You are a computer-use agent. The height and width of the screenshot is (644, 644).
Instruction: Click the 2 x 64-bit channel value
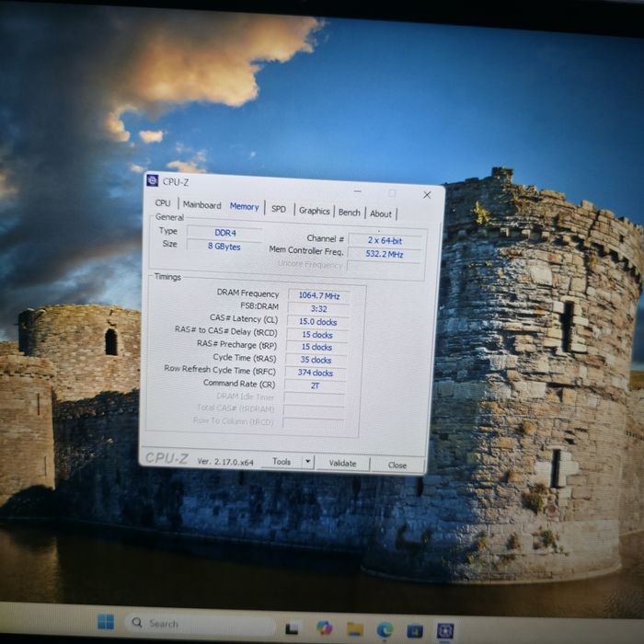(385, 240)
